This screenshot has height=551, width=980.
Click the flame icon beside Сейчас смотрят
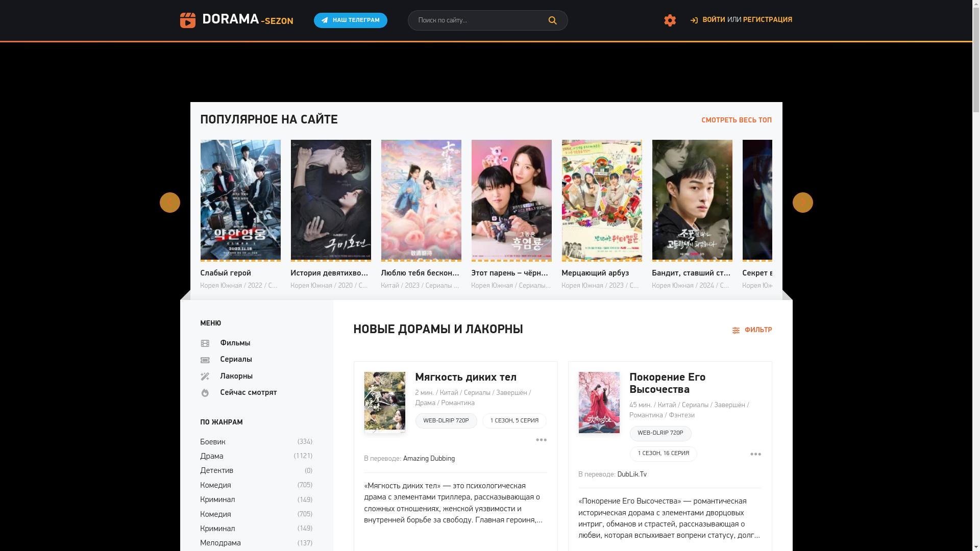[x=205, y=393]
